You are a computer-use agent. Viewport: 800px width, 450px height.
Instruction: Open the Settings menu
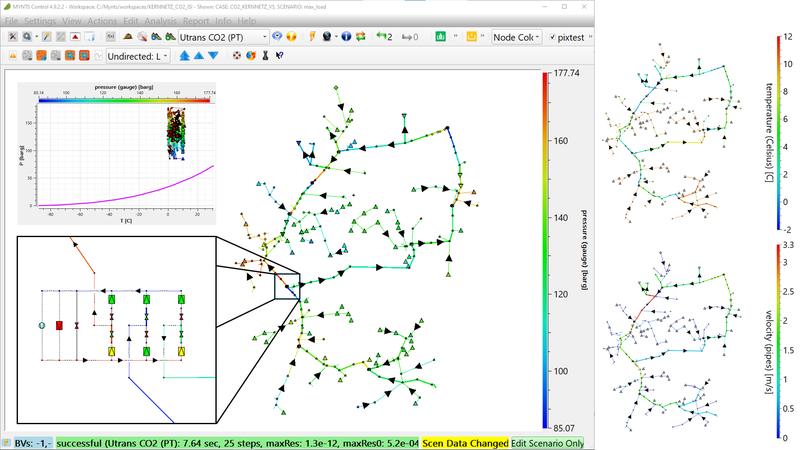40,21
